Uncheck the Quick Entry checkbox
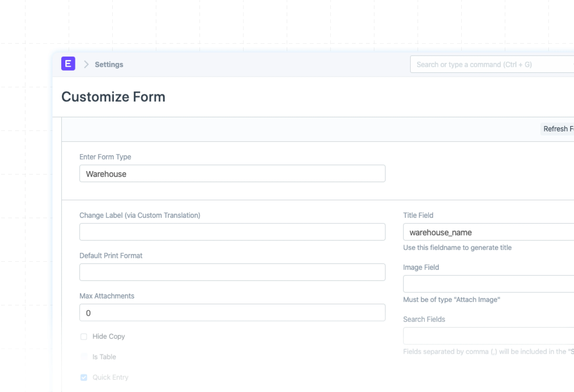Screen dimensions: 574x392 pos(84,377)
